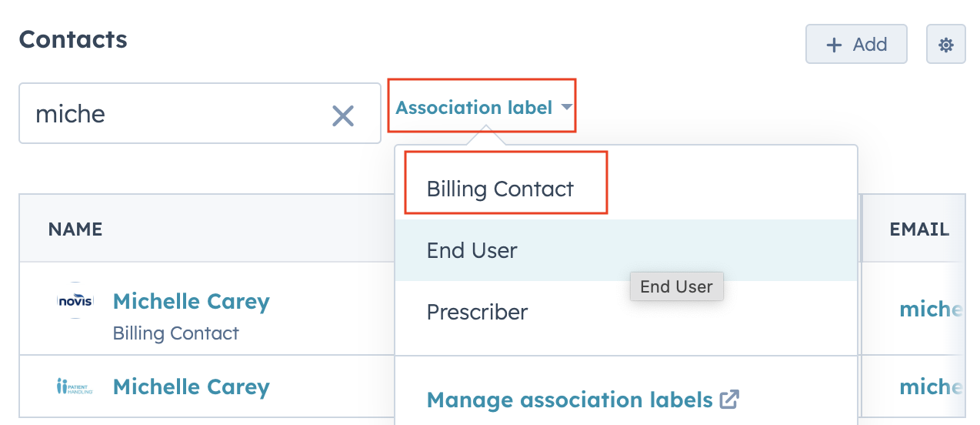This screenshot has height=425, width=980.
Task: Click the caret arrow next to Association label
Action: pos(567,108)
